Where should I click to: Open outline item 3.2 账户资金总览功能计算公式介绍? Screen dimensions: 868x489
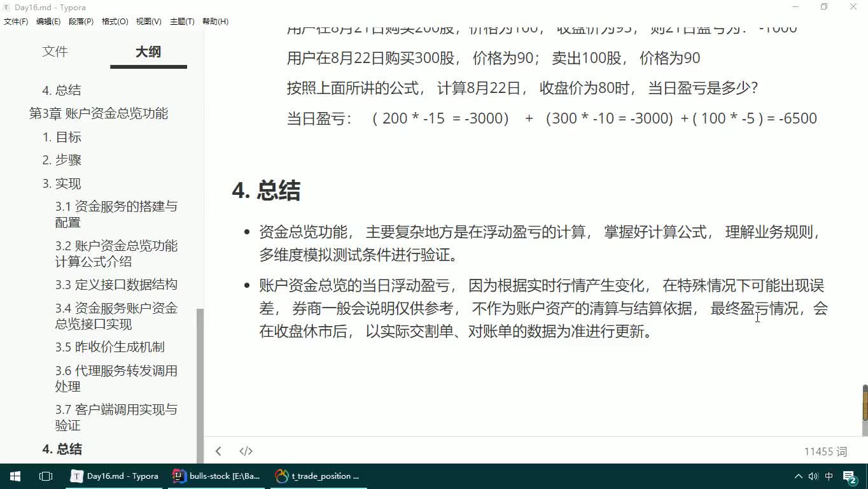coord(116,253)
